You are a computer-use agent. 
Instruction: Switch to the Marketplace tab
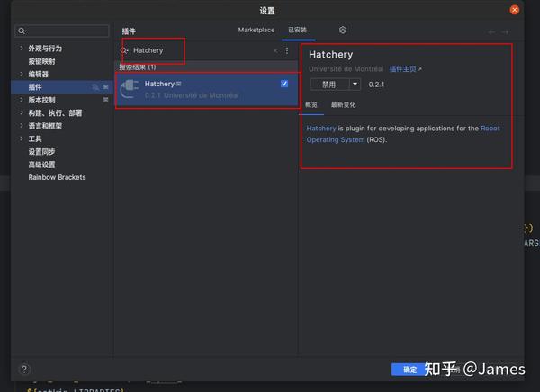[256, 30]
